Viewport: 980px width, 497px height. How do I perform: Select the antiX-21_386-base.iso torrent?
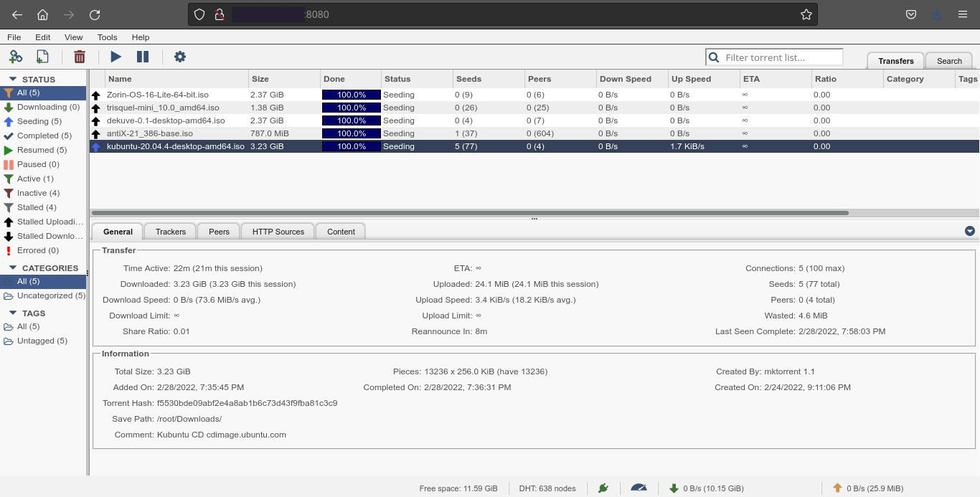534,133
